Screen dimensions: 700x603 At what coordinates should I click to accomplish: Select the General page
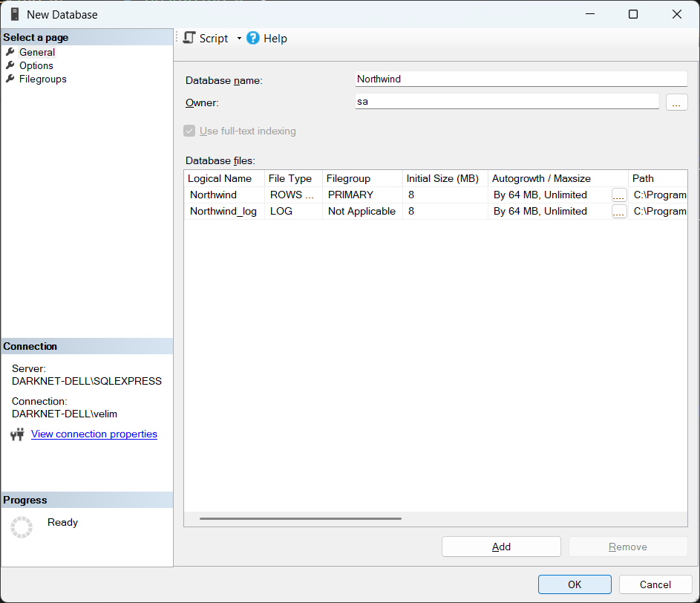(37, 52)
